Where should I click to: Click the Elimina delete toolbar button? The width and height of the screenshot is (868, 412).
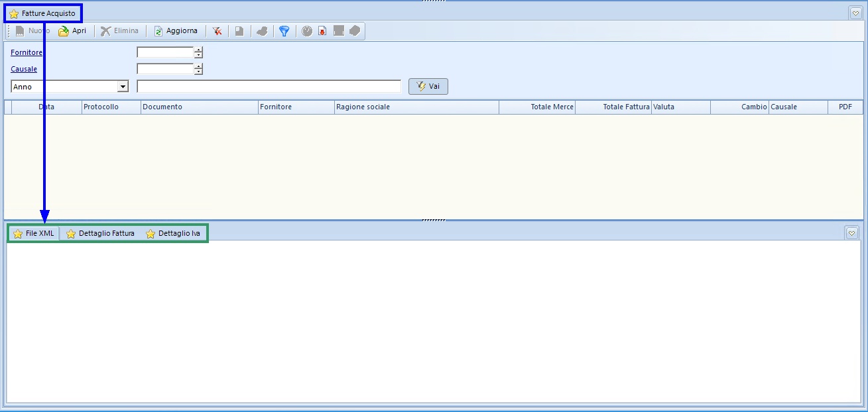click(x=120, y=31)
